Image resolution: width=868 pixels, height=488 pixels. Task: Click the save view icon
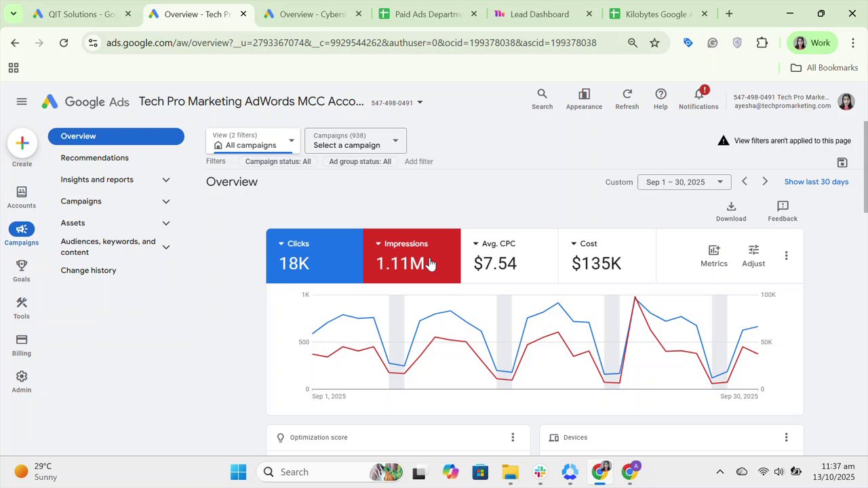pos(842,163)
